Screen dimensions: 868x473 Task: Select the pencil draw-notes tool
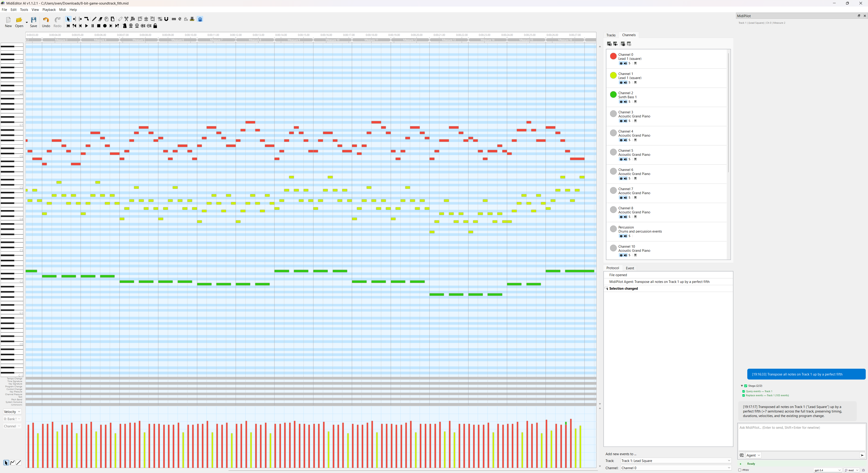coord(94,19)
